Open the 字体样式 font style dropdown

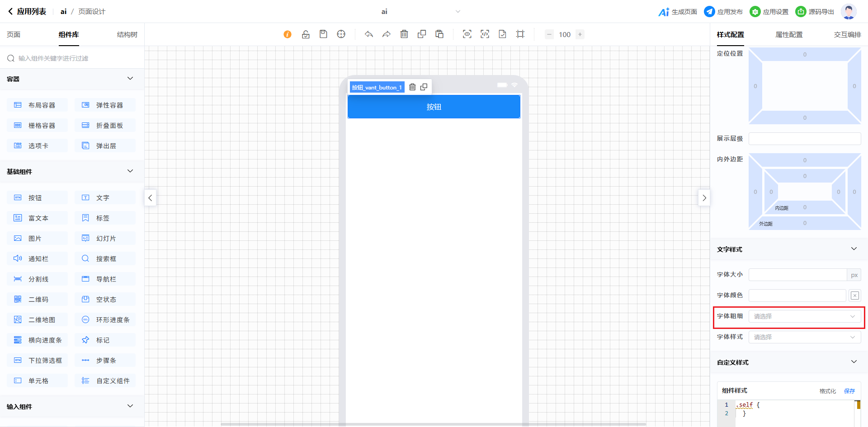click(x=804, y=337)
